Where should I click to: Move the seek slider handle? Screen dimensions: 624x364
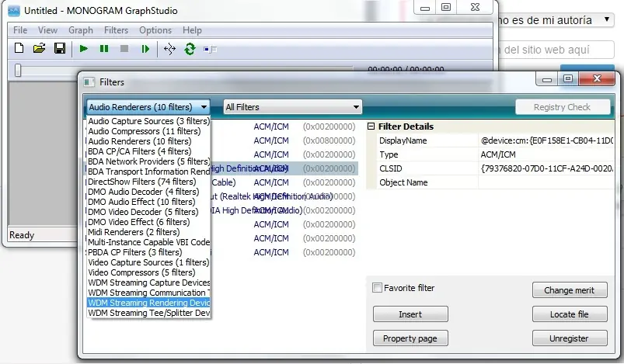18,70
